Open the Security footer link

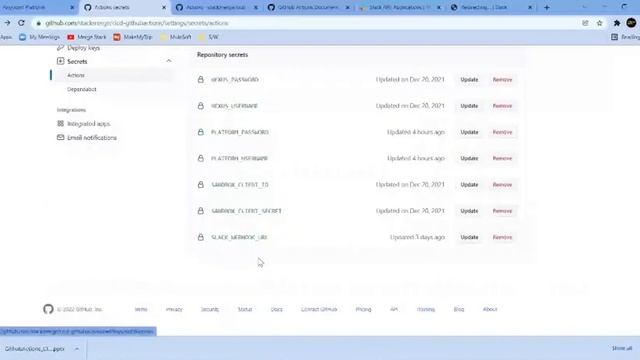coord(210,309)
